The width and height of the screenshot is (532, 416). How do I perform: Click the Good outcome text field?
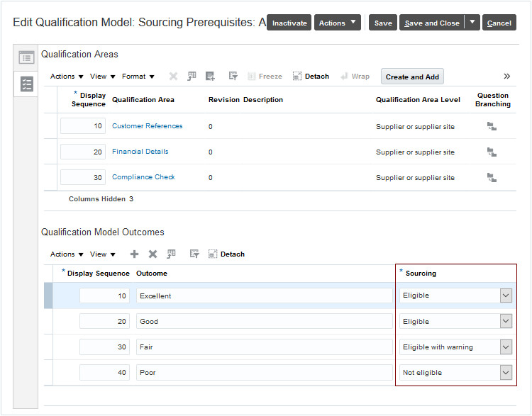click(264, 321)
